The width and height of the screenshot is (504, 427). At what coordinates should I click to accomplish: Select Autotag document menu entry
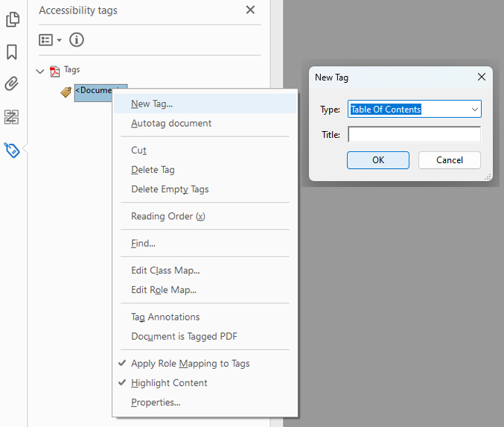pos(171,123)
